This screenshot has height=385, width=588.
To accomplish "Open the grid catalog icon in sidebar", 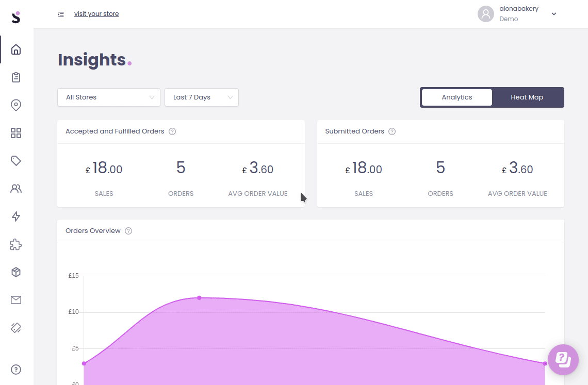I will pyautogui.click(x=16, y=133).
